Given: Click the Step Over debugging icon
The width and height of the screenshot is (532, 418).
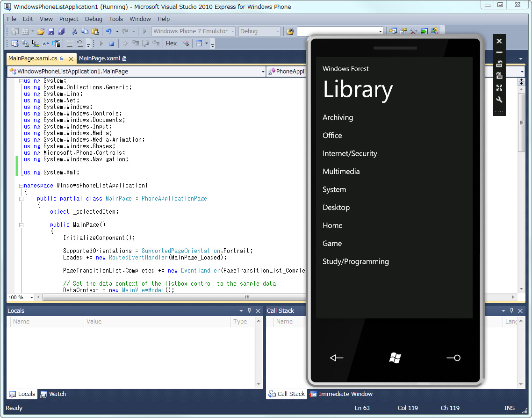Looking at the screenshot, I should tap(146, 43).
